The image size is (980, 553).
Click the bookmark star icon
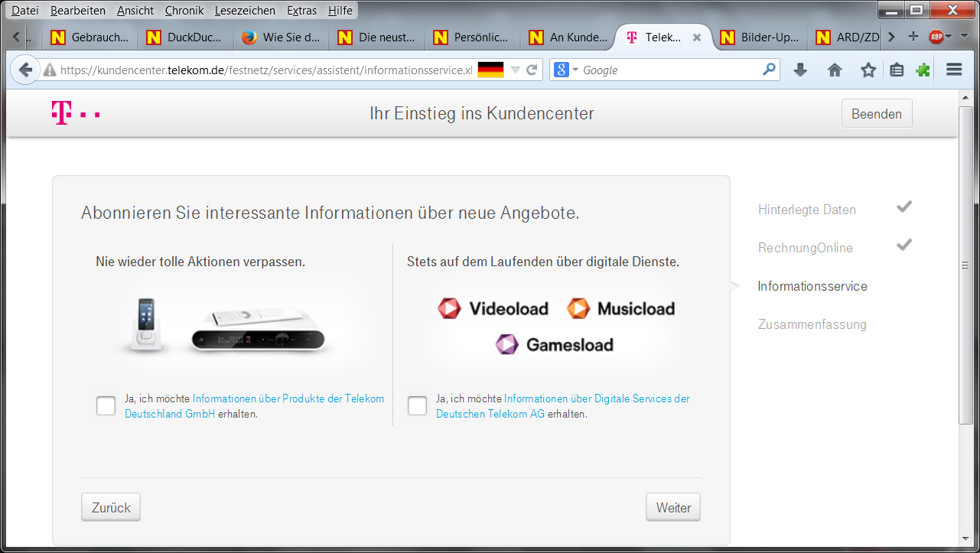tap(868, 70)
